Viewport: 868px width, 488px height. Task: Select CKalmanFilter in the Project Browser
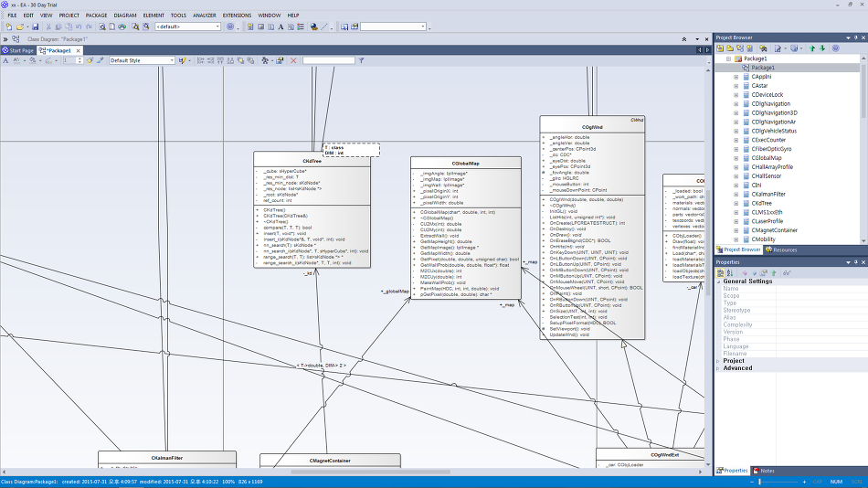tap(768, 195)
